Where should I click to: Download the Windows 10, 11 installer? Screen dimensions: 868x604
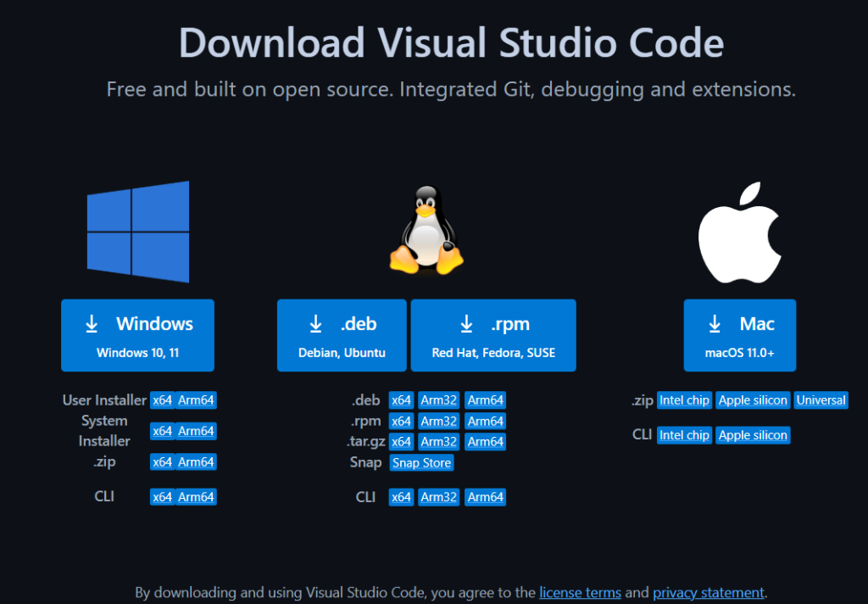137,335
